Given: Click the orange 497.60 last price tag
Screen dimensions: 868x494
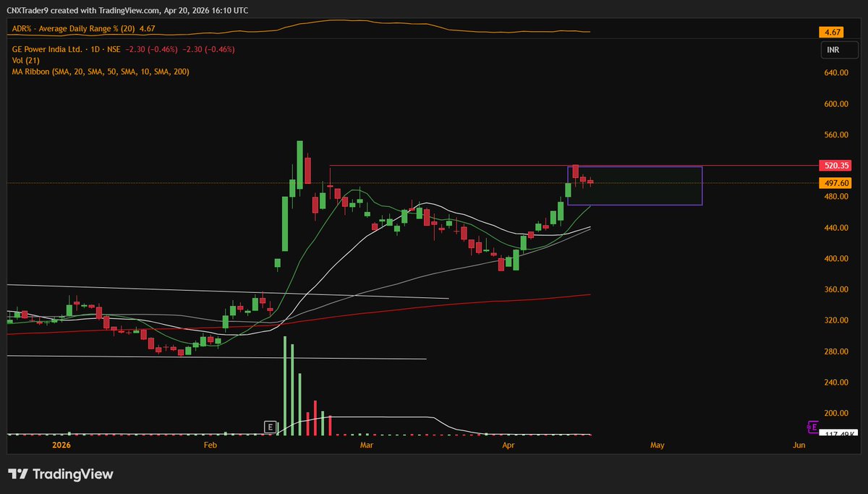Looking at the screenshot, I should (835, 183).
